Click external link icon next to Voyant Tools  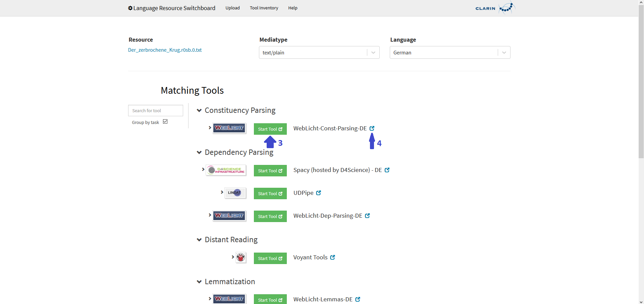(332, 257)
